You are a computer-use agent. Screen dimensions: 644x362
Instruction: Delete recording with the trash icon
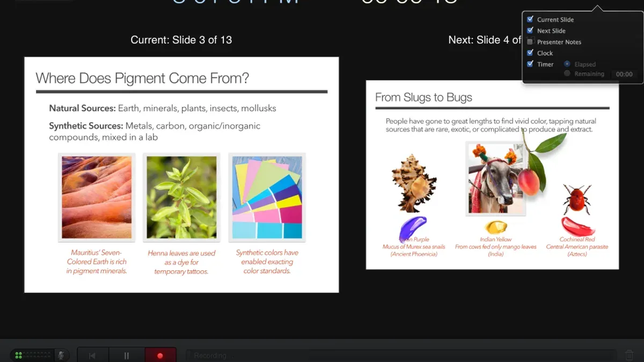coord(630,355)
